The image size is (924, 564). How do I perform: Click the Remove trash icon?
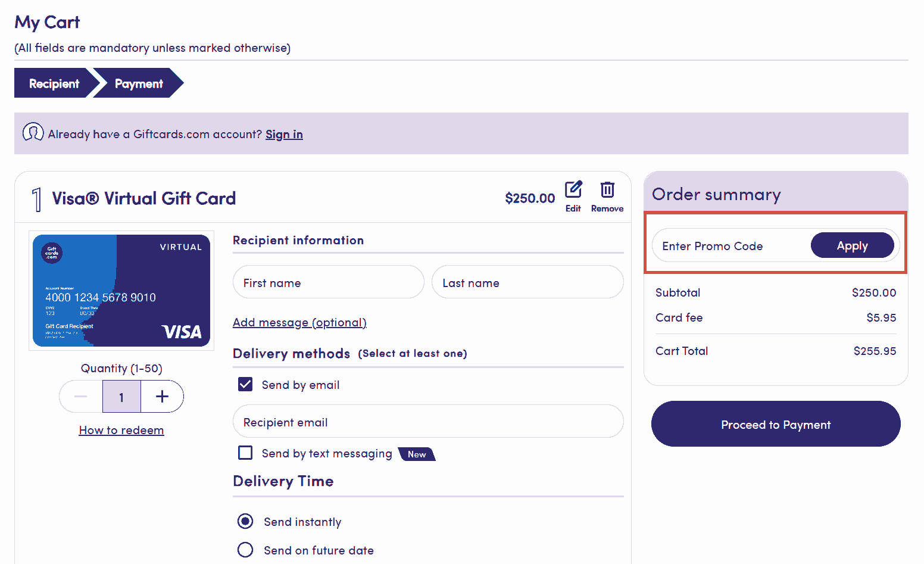[607, 190]
